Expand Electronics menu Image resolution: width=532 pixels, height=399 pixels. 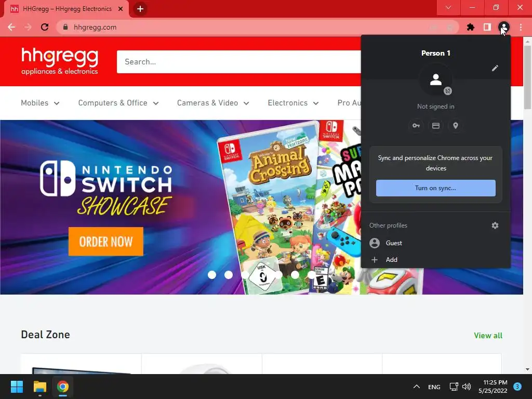(293, 103)
